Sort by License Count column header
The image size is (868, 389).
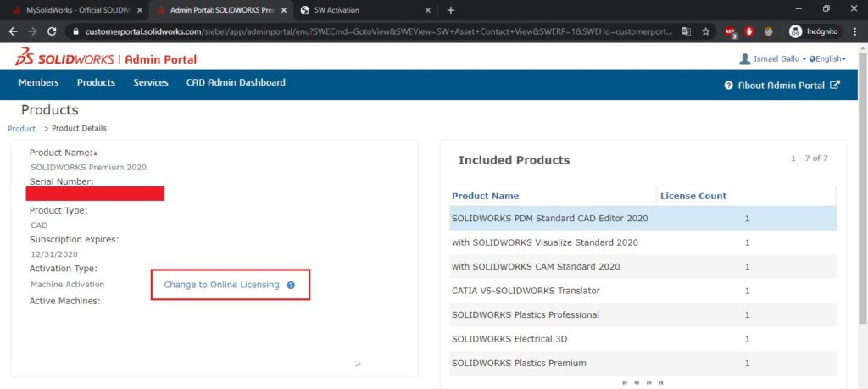693,196
